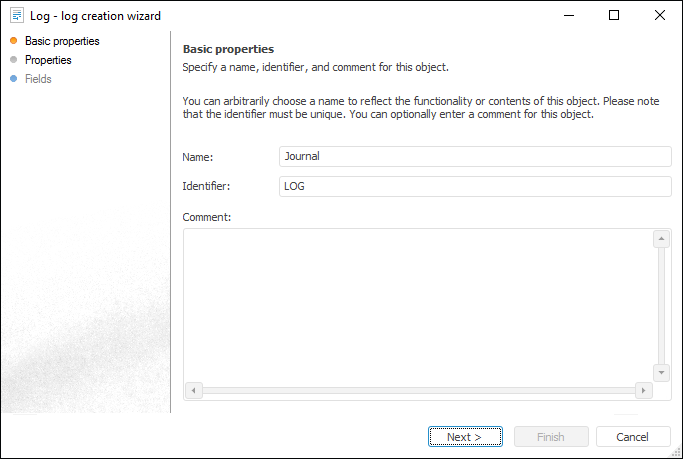Viewport: 683px width, 460px height.
Task: Minimize the log creation wizard window
Action: coord(568,16)
